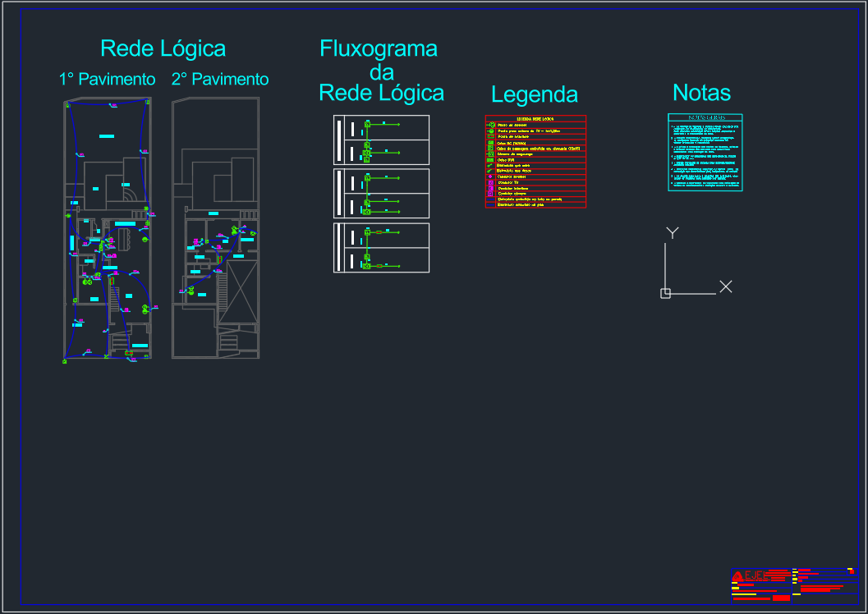Screen dimensions: 868x614
Task: Click the "Fluxograma" heading text
Action: click(379, 49)
